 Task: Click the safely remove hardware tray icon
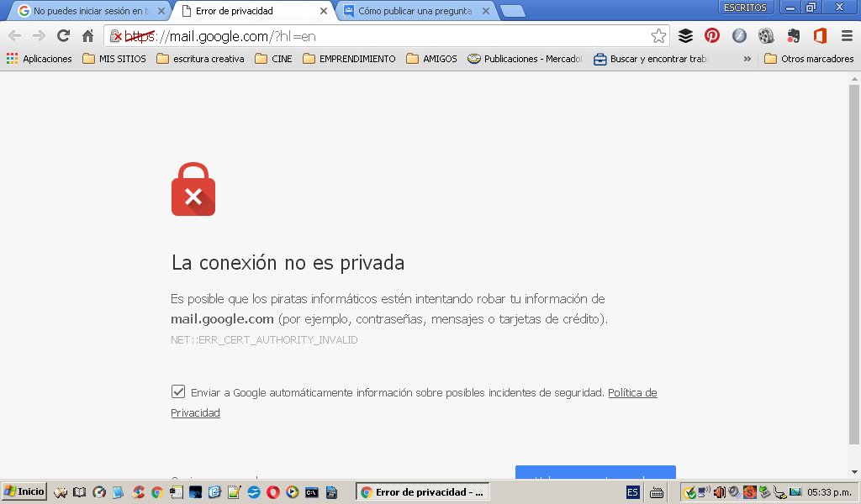click(763, 492)
